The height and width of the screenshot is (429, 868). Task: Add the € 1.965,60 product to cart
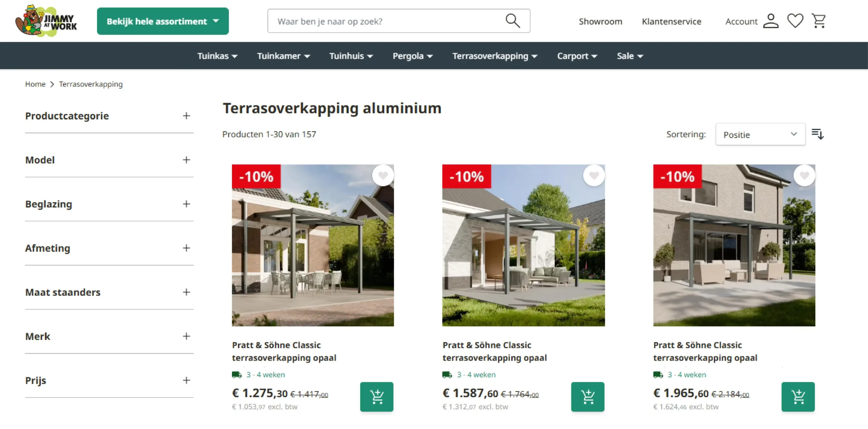[x=798, y=397]
